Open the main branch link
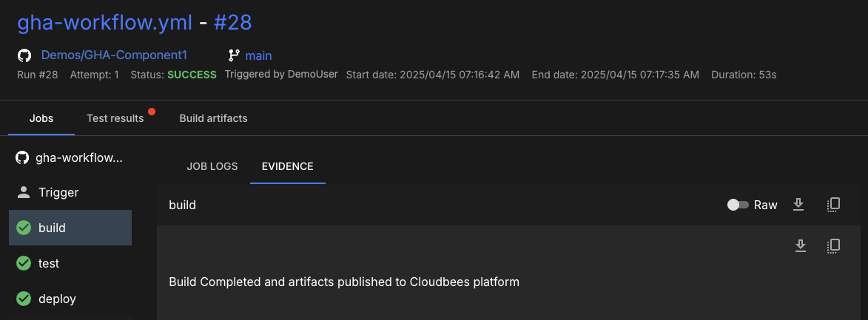This screenshot has width=868, height=320. (259, 55)
